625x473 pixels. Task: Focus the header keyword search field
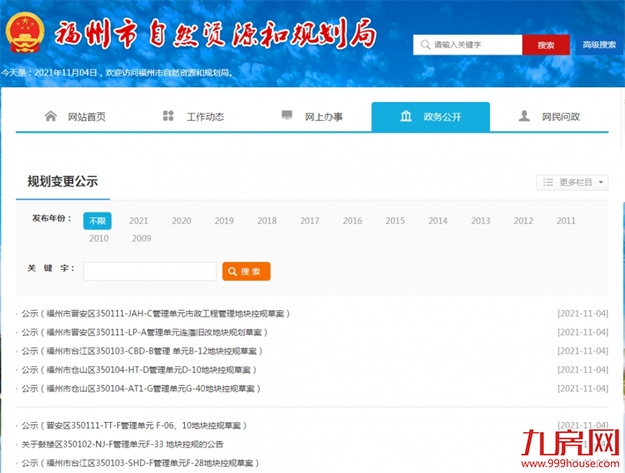[468, 45]
